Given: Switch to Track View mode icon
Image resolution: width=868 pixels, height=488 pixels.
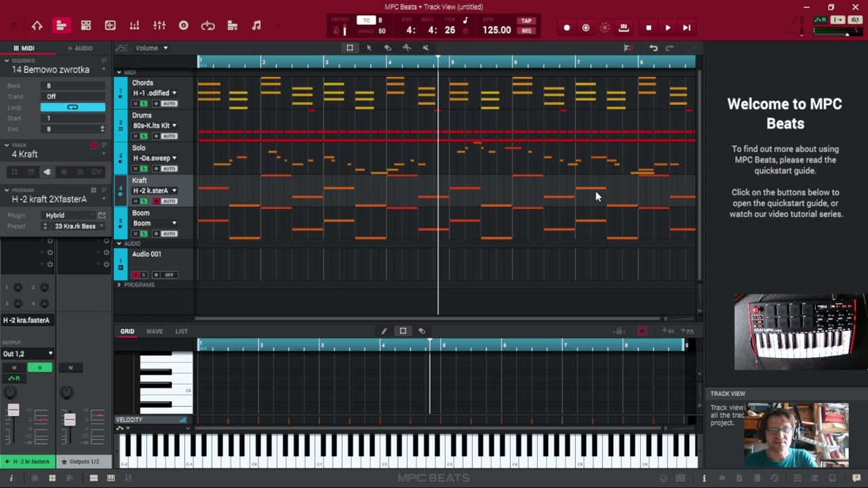Looking at the screenshot, I should tap(61, 26).
